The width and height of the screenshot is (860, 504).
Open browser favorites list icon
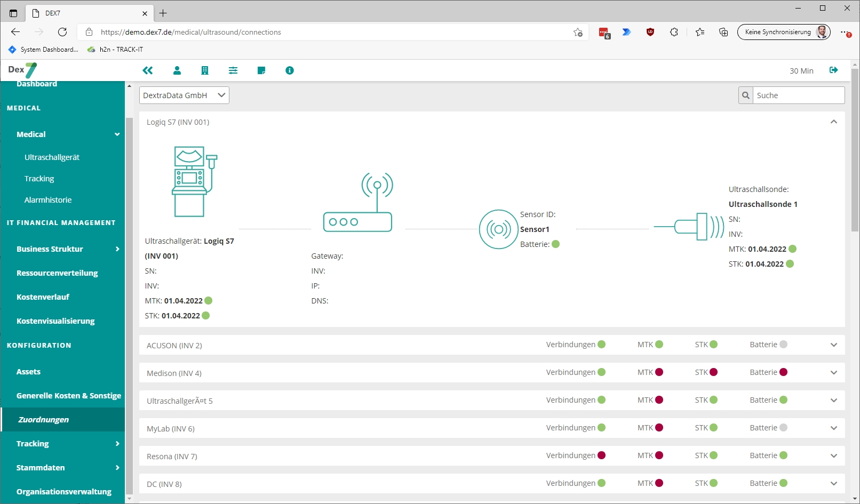700,32
